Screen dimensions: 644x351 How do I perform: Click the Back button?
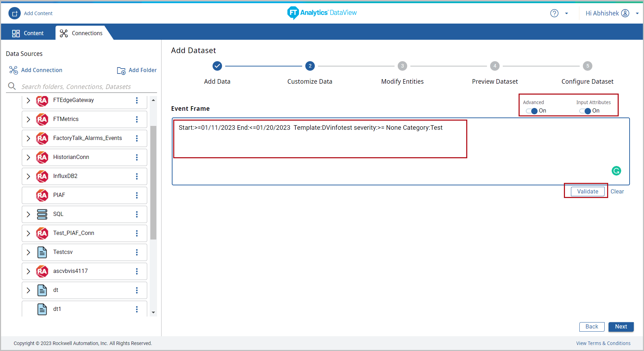592,327
